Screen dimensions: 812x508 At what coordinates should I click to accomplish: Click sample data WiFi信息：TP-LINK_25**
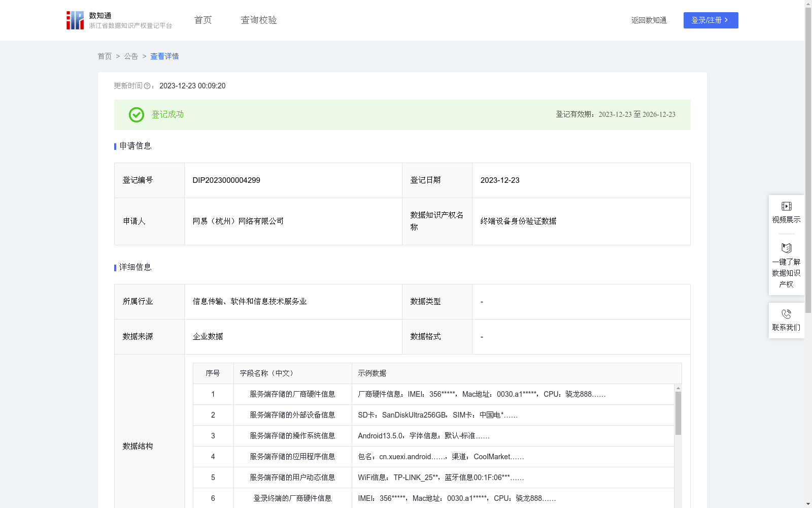(441, 478)
